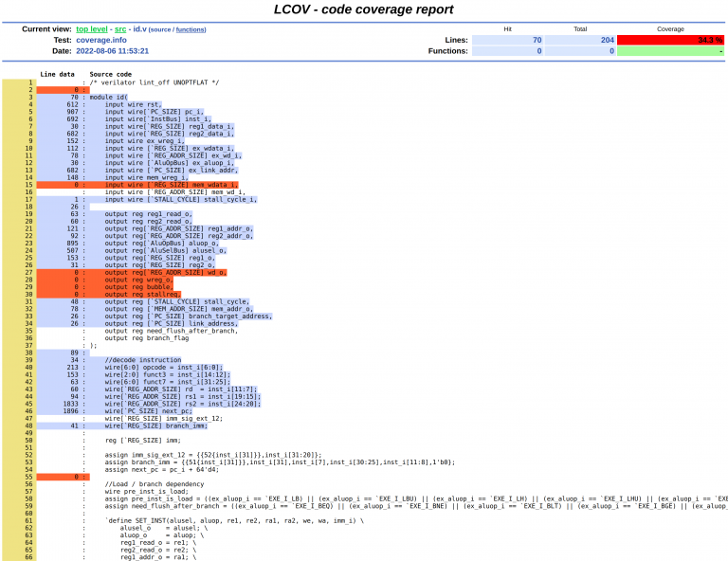Click the Lines hit count 70
728x561 pixels.
pos(507,40)
